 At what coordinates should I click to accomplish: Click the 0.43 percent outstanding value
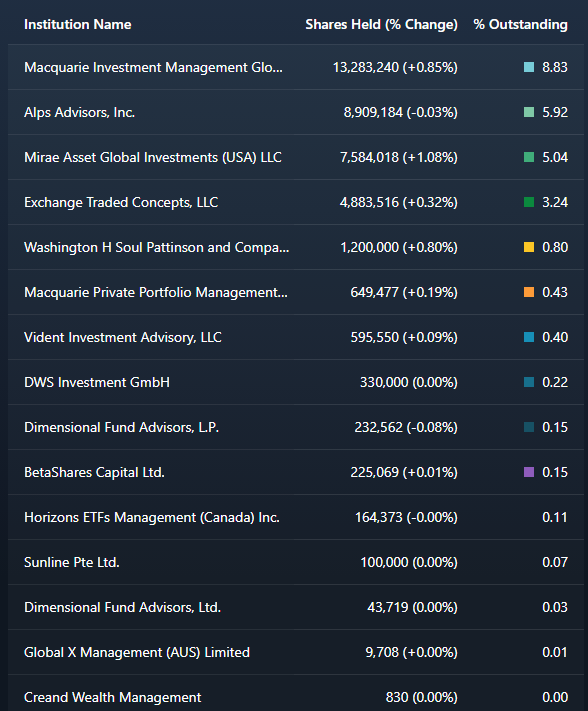(555, 292)
